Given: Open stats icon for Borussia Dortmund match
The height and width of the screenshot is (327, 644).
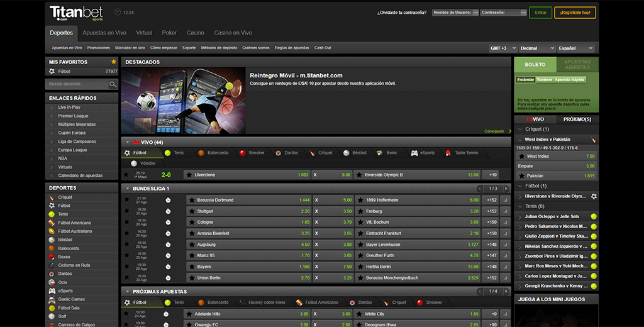Looking at the screenshot, I should click(505, 200).
